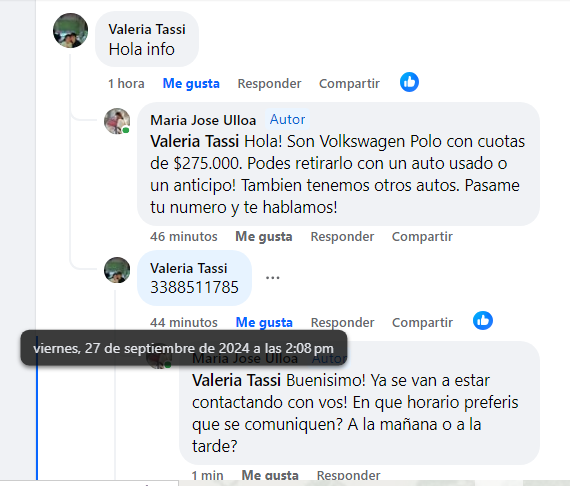Click Valeria Tassi mention in Buenisimo reply
Viewport: 570px width, 486px height.
[x=236, y=381]
